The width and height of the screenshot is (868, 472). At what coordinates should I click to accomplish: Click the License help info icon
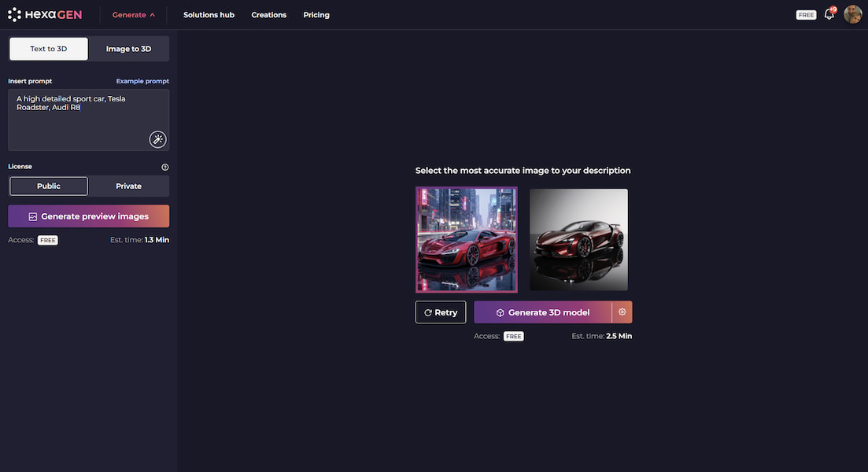pos(164,167)
